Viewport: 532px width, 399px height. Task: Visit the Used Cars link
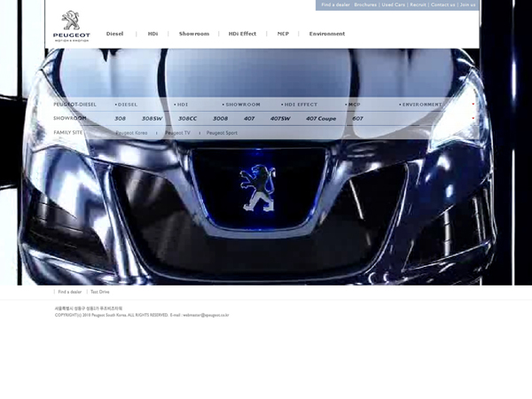[394, 4]
